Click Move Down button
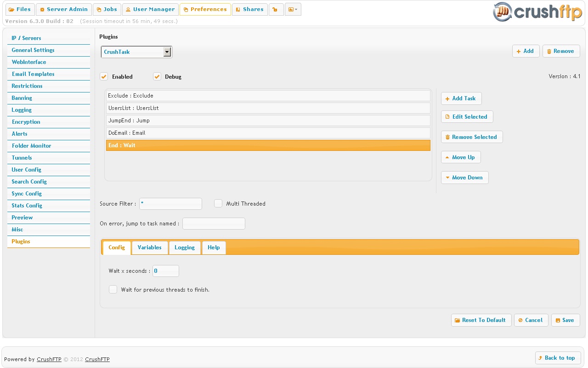This screenshot has height=368, width=588. click(464, 178)
